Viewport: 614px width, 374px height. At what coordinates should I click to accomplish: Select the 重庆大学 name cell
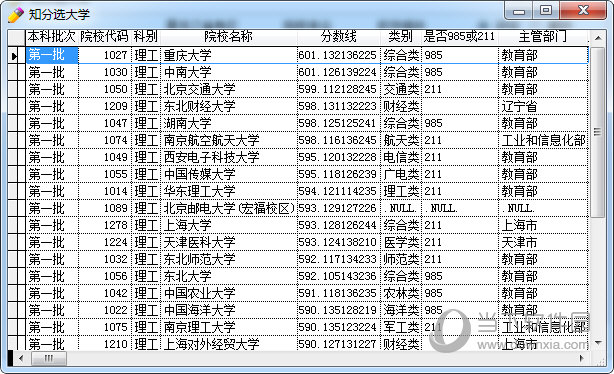click(229, 55)
